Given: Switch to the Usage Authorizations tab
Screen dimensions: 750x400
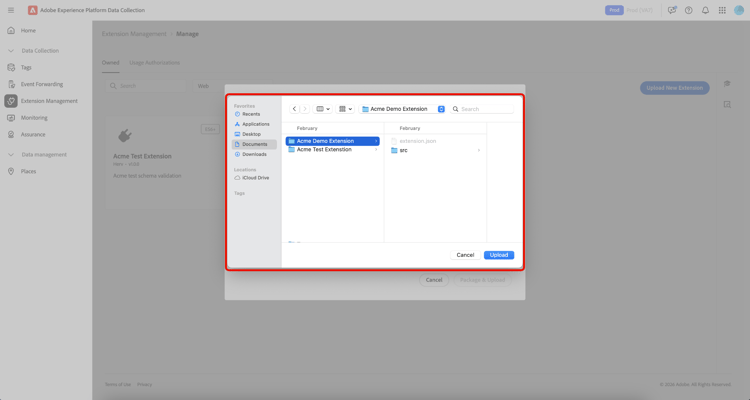Looking at the screenshot, I should click(154, 63).
